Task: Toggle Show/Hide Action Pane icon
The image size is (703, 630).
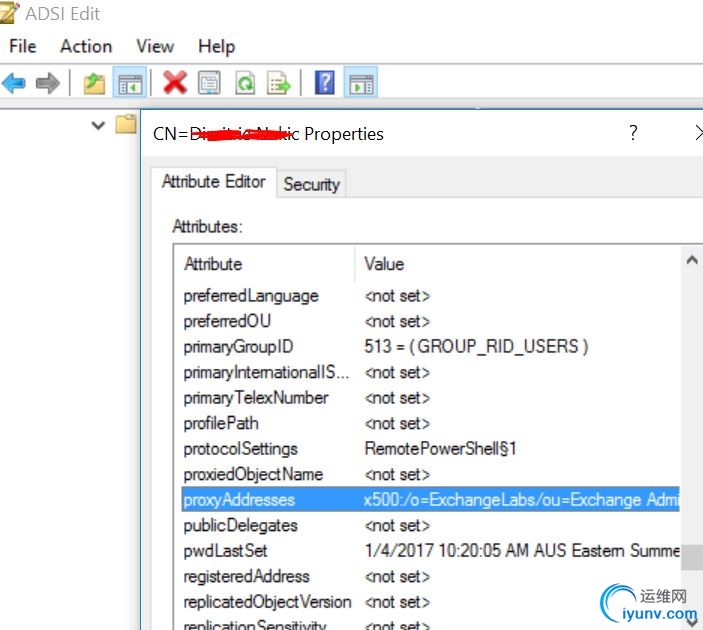Action: click(x=361, y=83)
